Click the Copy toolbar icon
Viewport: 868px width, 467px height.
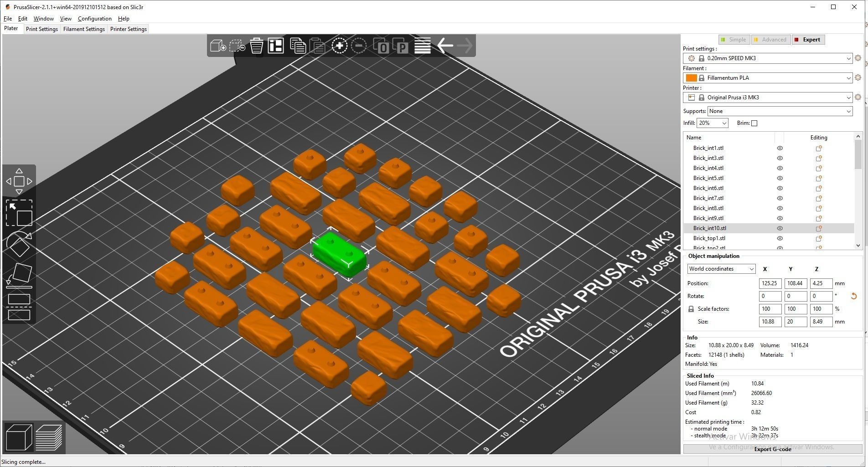[x=298, y=46]
